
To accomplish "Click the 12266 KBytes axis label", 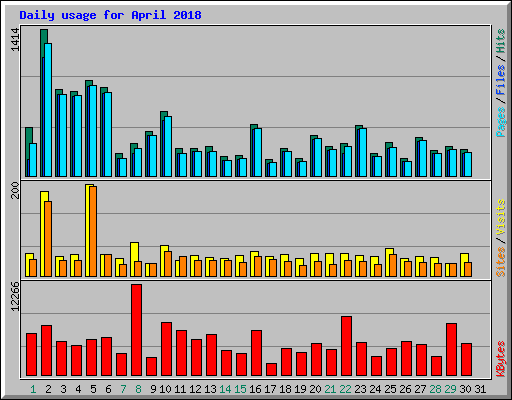I will 15,297.
